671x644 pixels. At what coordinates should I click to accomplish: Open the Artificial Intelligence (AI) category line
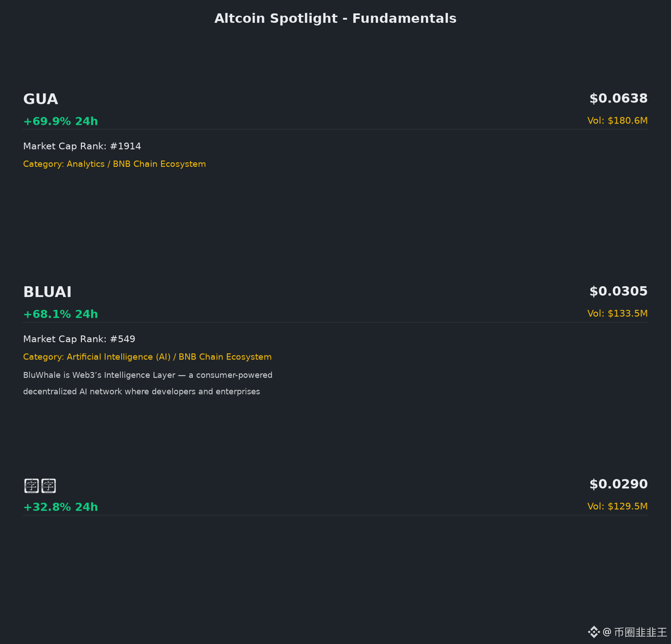[147, 357]
